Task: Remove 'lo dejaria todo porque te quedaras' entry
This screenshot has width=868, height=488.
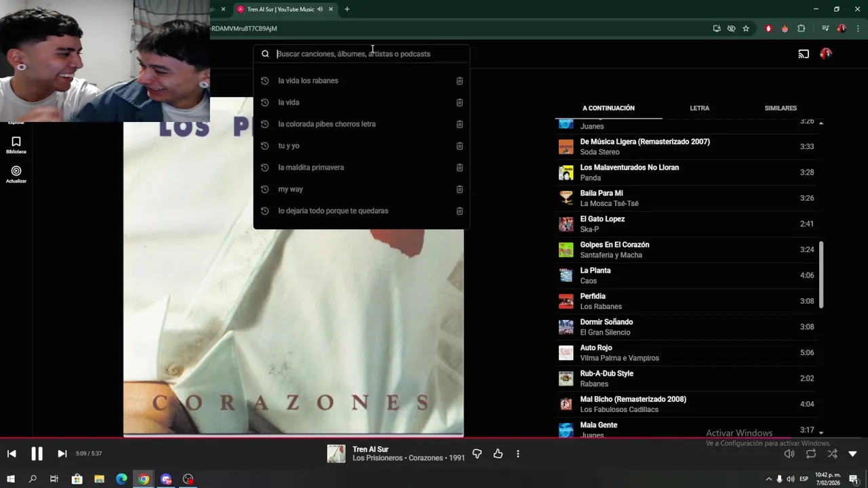Action: (x=459, y=211)
